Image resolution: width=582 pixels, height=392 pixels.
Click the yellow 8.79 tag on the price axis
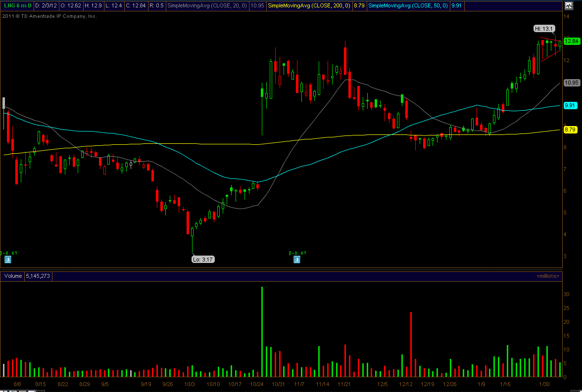(x=570, y=130)
